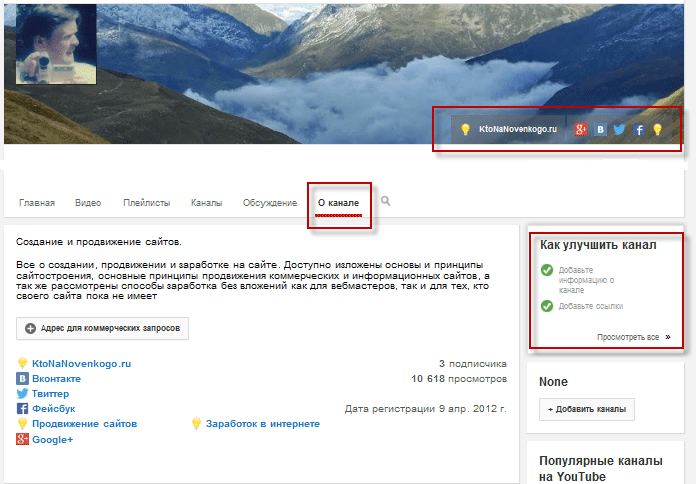Switch to the Видео tab
This screenshot has height=484, width=696.
[88, 203]
